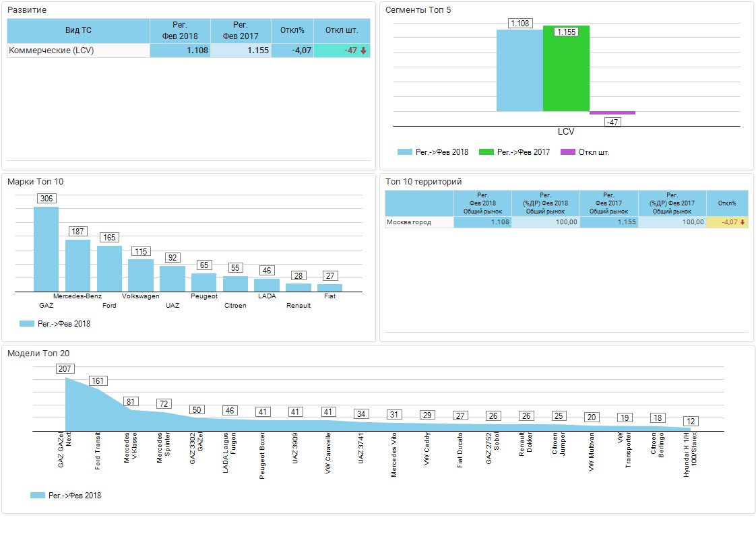Click the green 1.155 bar in LCV chart
The height and width of the screenshot is (534, 756).
pos(566,69)
